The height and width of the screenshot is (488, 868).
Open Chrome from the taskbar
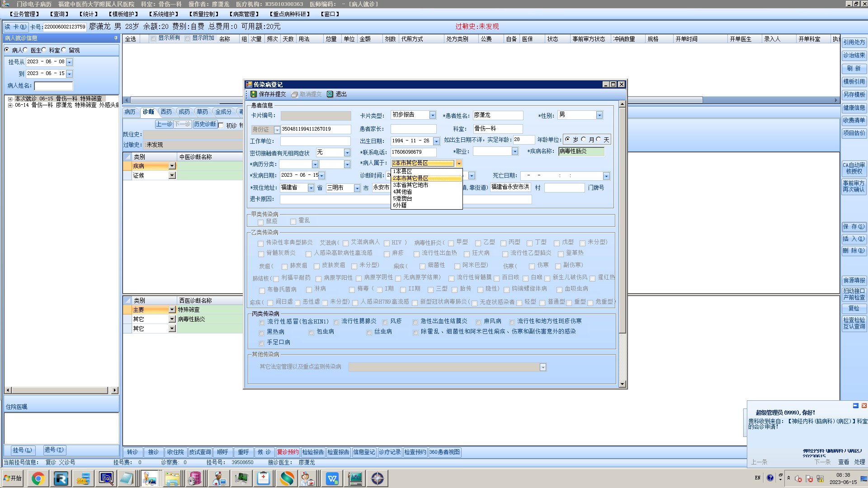click(38, 478)
